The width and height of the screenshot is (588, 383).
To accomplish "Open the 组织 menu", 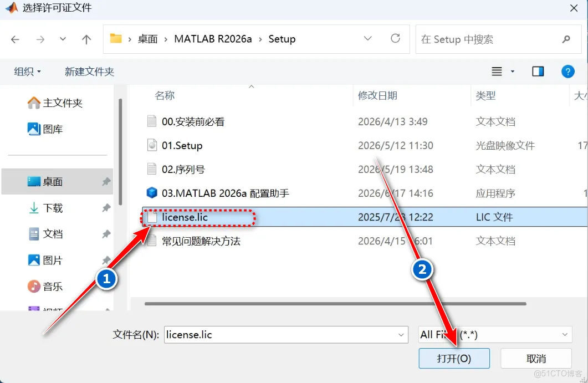I will click(x=27, y=72).
